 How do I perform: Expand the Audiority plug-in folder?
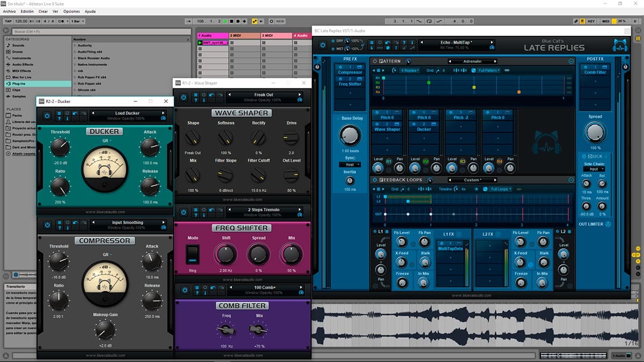coord(74,46)
